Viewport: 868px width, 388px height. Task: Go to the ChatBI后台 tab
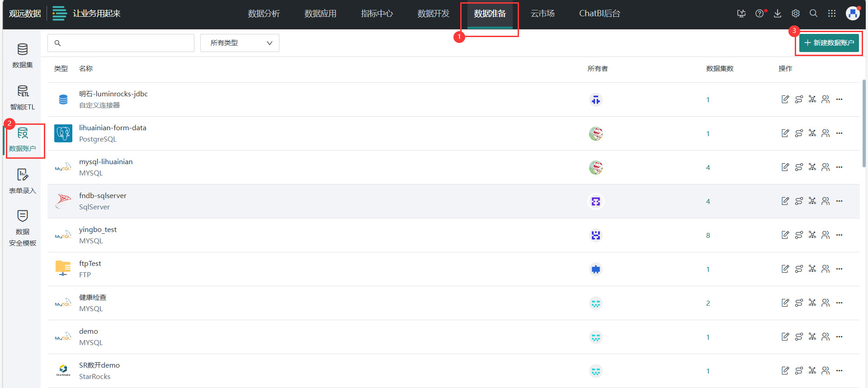(599, 14)
